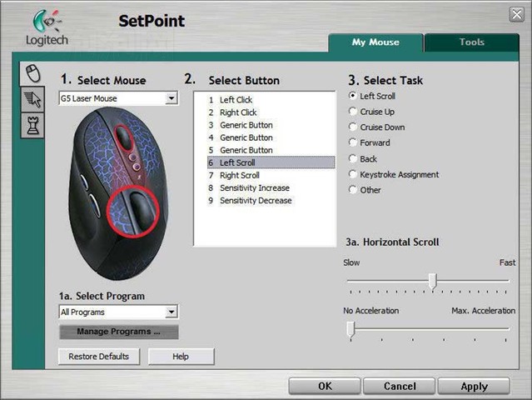Click the acceleration slider thumb
This screenshot has height=400, width=532.
click(351, 329)
